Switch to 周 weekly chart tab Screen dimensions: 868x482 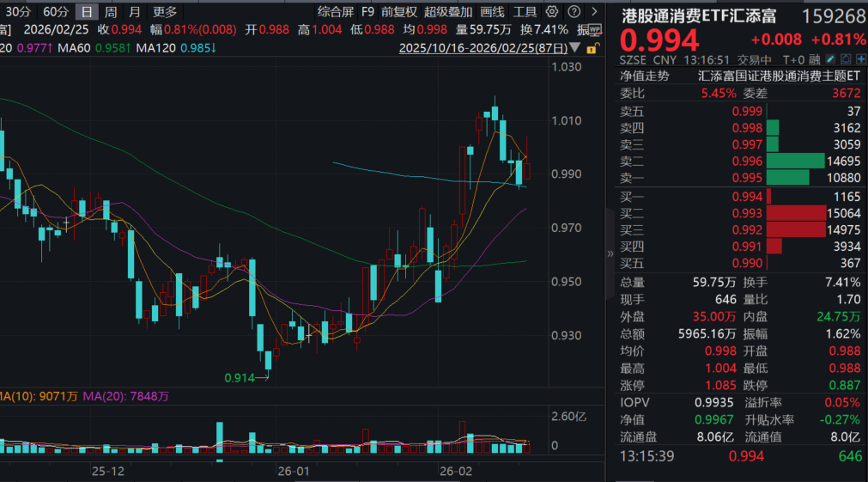(111, 11)
